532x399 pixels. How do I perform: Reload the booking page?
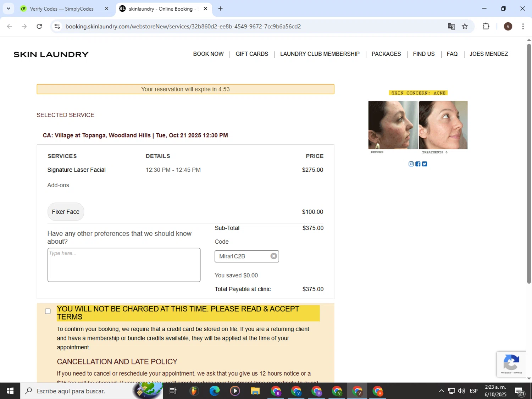click(39, 26)
